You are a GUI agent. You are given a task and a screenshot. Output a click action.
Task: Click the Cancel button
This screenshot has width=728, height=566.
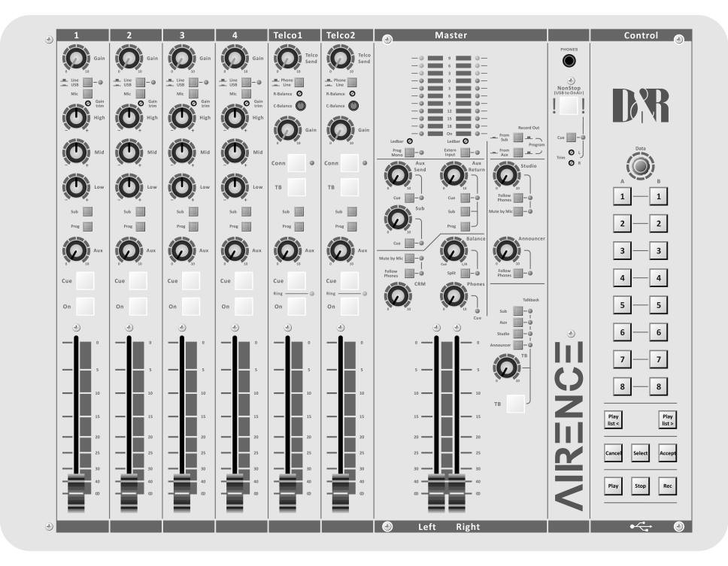pos(614,453)
